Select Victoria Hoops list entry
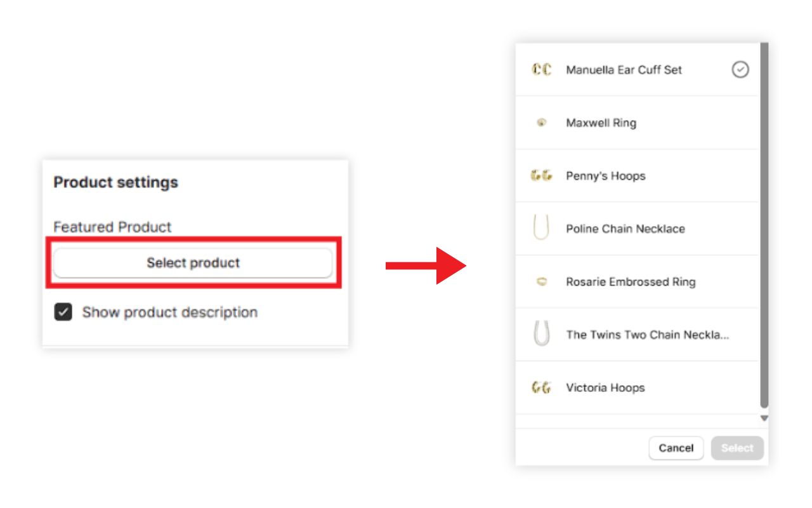Image resolution: width=812 pixels, height=508 pixels. click(x=605, y=387)
